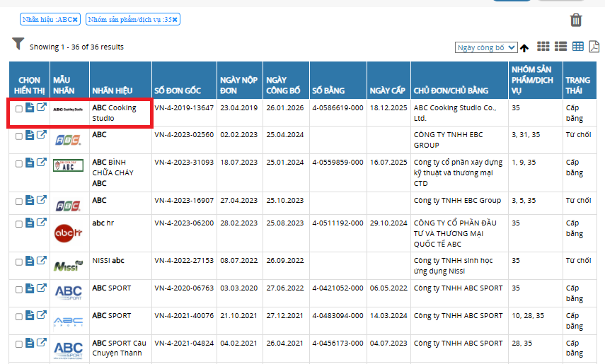Sort by NGÀY NỘP ĐƠN column header

coord(239,86)
